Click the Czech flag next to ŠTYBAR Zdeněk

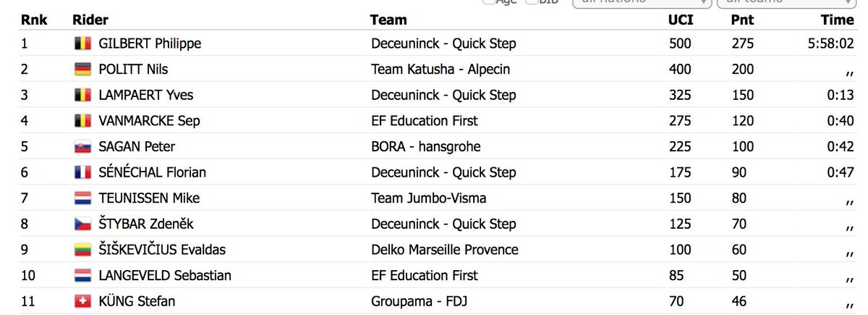(82, 224)
